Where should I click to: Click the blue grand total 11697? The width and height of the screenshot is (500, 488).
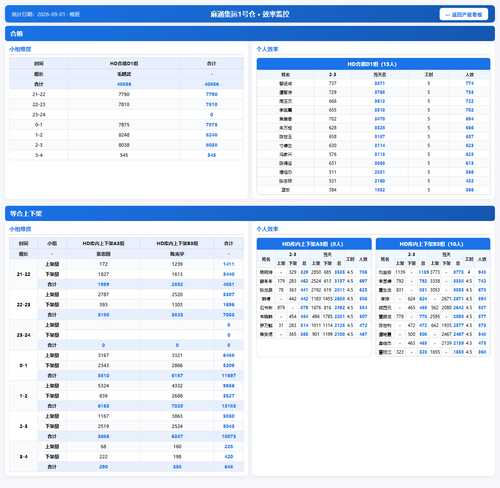click(x=228, y=376)
